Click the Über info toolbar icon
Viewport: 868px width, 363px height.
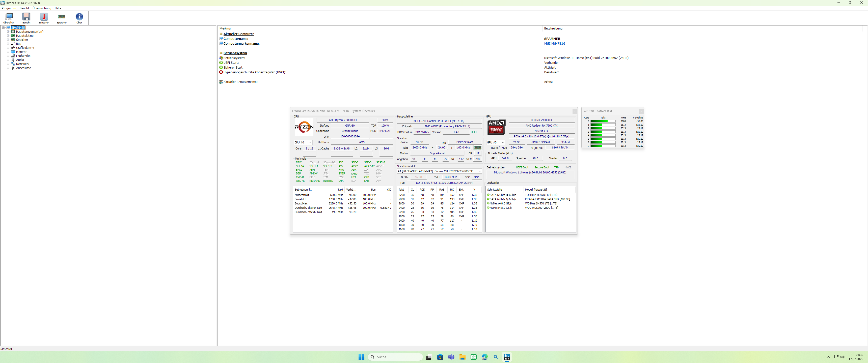tap(79, 17)
